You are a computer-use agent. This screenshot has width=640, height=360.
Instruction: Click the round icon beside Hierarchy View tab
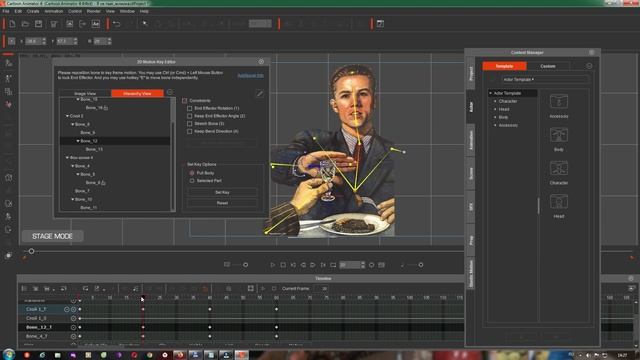[170, 93]
